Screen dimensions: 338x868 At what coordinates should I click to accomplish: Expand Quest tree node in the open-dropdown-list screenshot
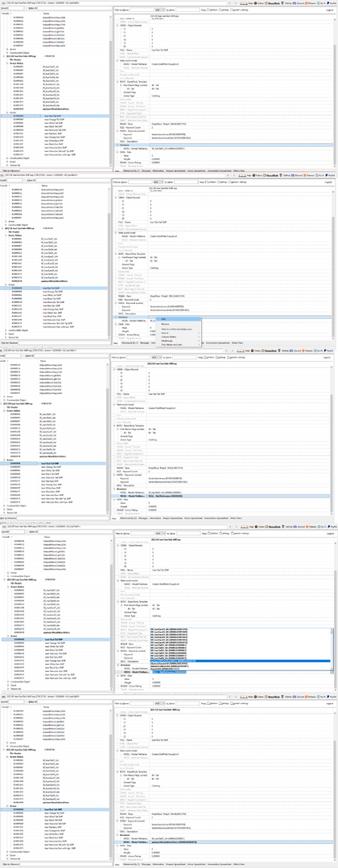point(8,686)
